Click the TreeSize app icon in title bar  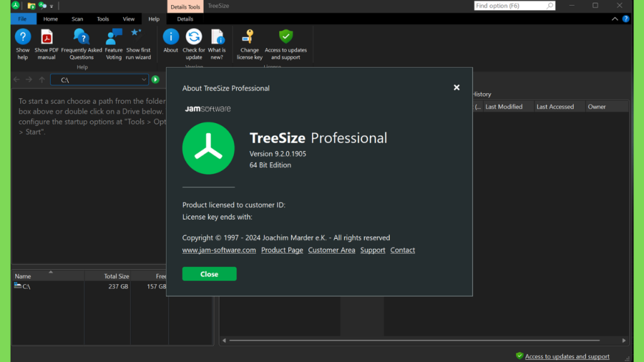click(x=16, y=5)
